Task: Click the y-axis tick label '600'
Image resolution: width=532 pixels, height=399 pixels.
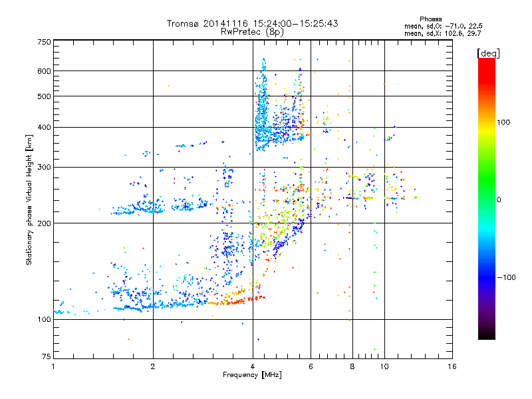Action: 44,71
